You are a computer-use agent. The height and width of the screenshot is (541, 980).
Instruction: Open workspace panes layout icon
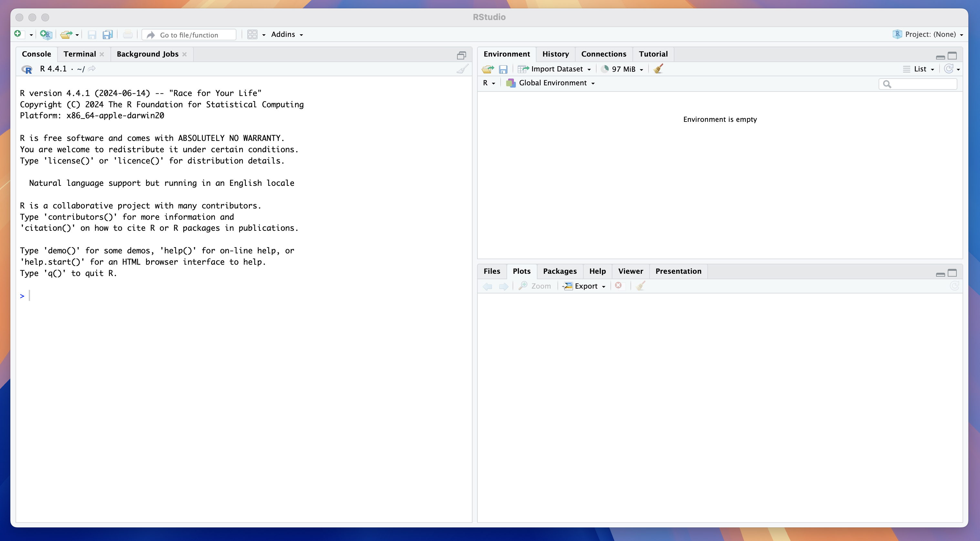pos(253,35)
